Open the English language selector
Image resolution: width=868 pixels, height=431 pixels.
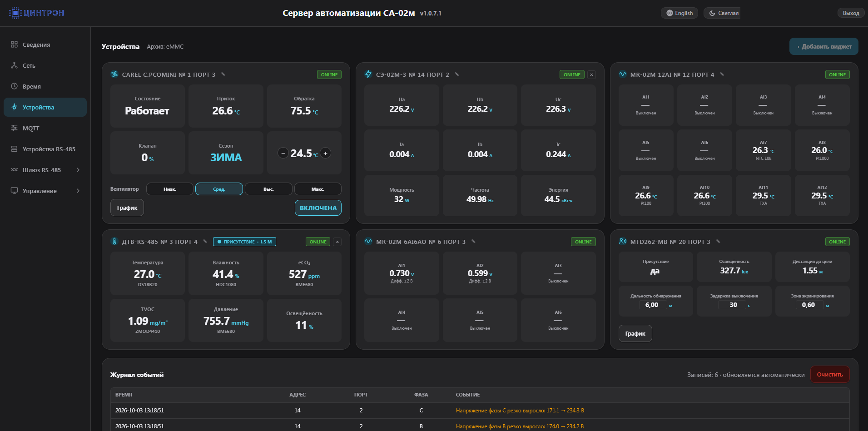coord(679,13)
